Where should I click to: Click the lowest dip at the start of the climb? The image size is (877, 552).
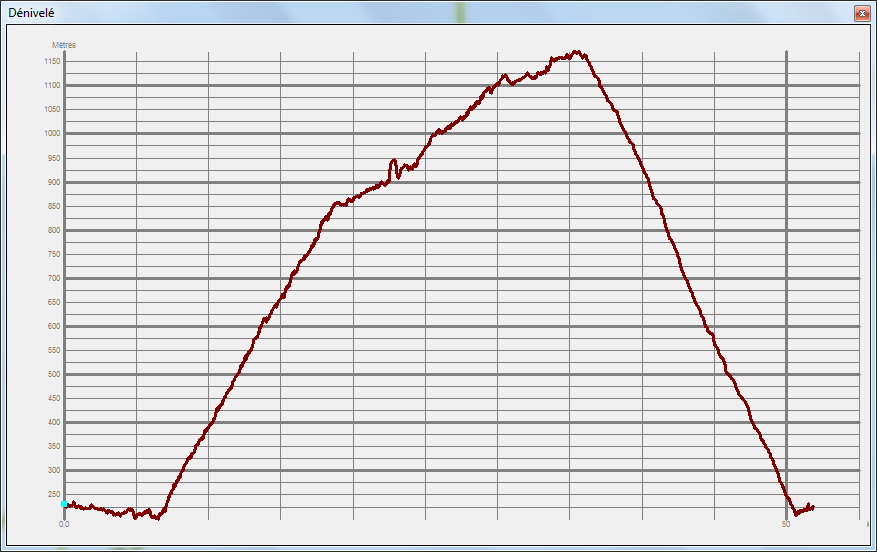(x=157, y=518)
